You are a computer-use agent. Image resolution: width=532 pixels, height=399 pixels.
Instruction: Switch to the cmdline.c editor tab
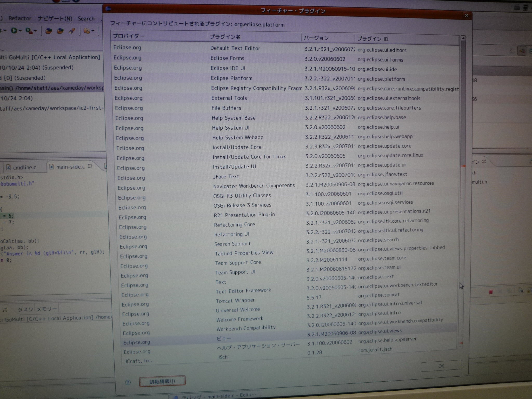tap(21, 167)
